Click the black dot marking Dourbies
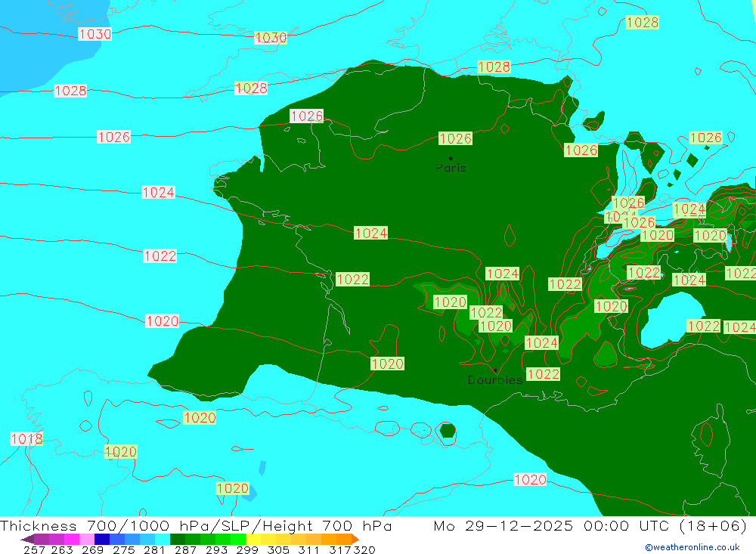 point(495,371)
